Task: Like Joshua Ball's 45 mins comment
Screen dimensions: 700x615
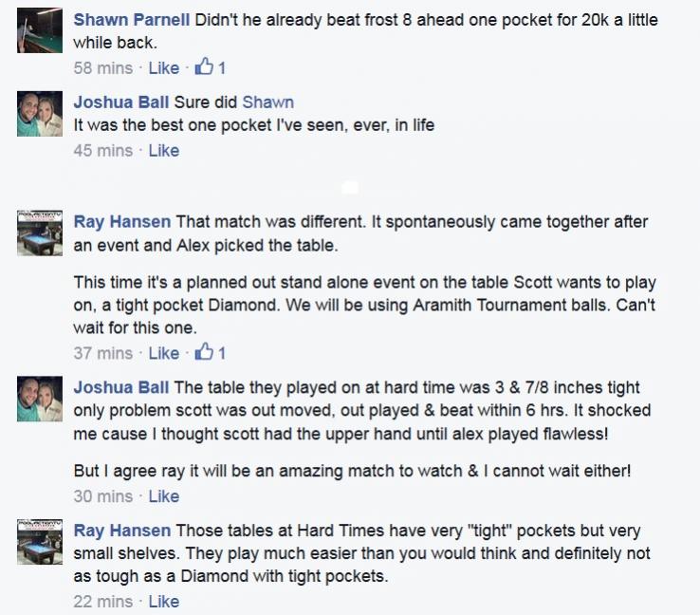Action: pyautogui.click(x=163, y=150)
